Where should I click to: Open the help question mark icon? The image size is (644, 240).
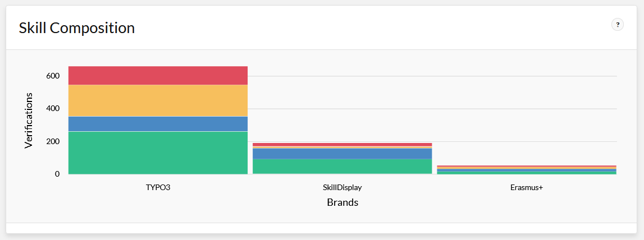click(x=618, y=25)
